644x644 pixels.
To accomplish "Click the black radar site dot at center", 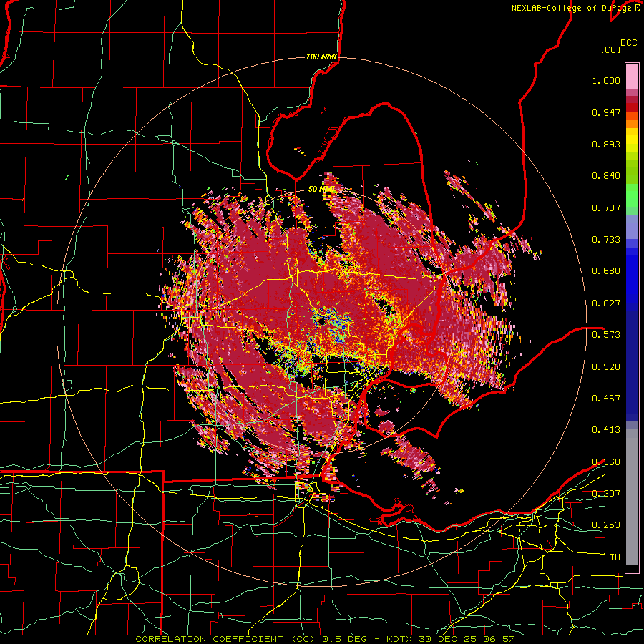I will click(x=321, y=322).
